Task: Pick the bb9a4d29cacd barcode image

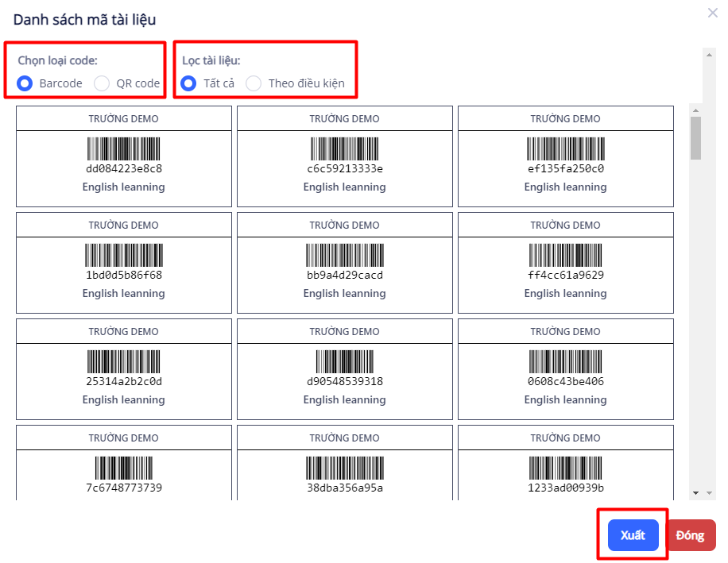Action: click(344, 256)
